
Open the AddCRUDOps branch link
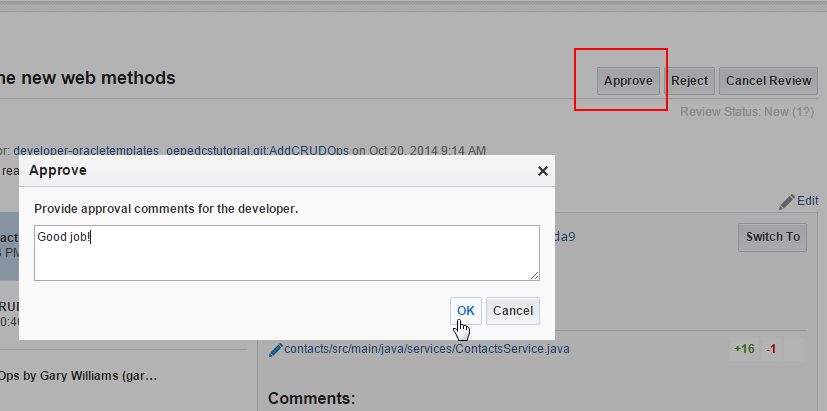coord(181,151)
